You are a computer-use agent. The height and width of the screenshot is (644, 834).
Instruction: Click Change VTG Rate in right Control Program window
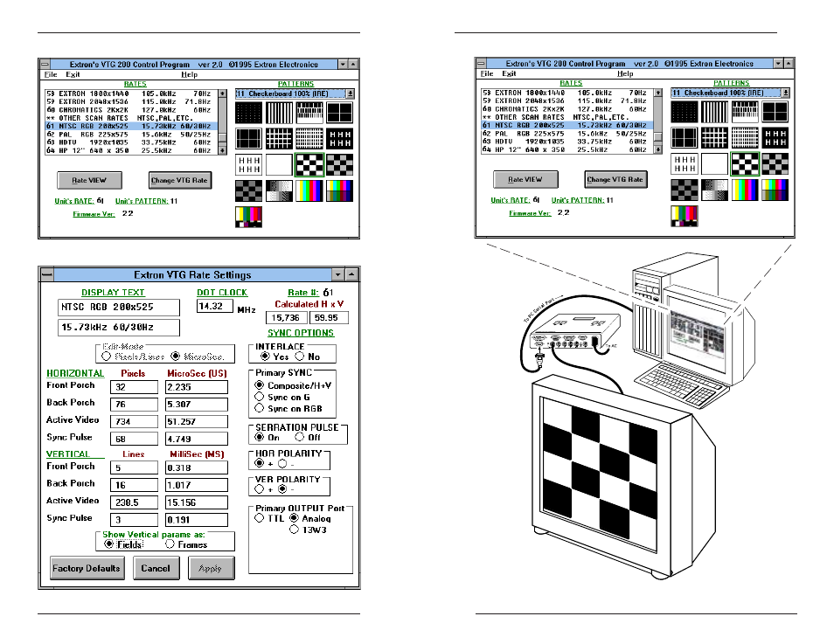(x=615, y=179)
